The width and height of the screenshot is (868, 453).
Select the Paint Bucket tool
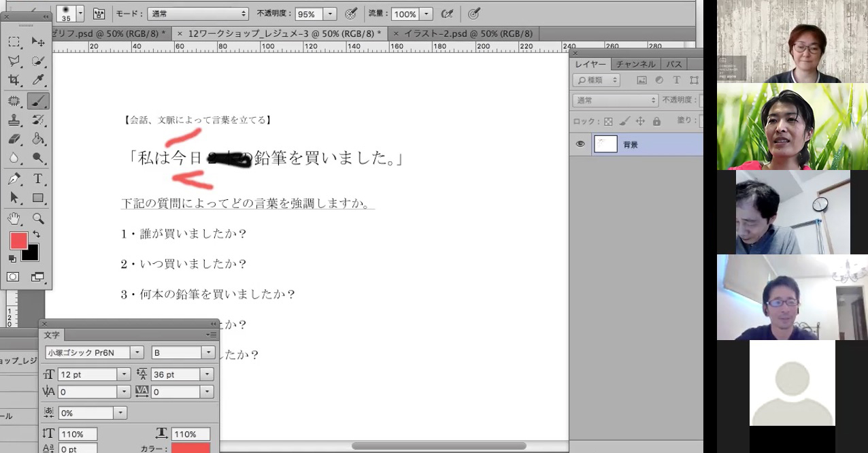pos(38,139)
